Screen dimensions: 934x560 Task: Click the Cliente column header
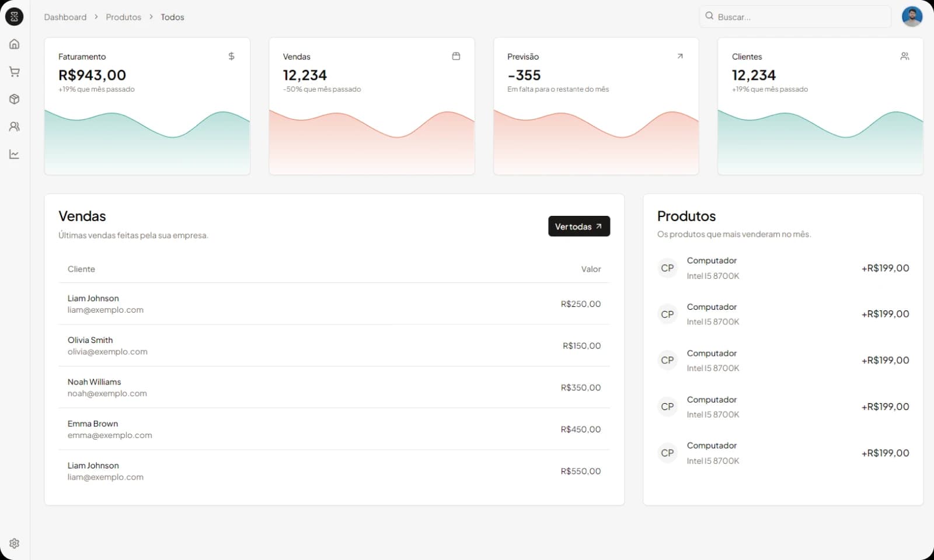click(81, 269)
